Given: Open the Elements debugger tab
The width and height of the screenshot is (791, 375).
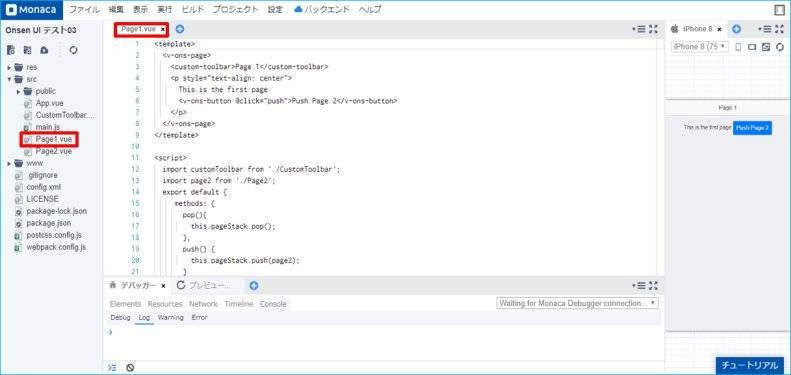Looking at the screenshot, I should point(126,304).
